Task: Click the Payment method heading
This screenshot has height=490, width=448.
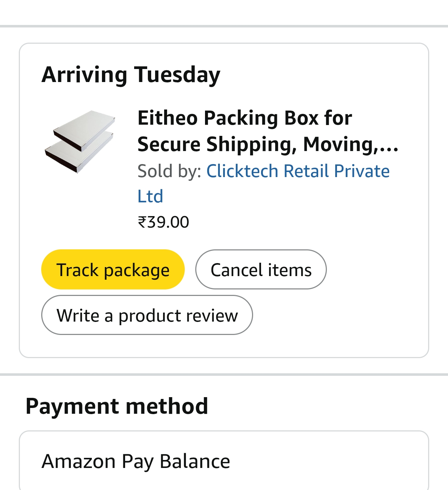Action: point(117,406)
